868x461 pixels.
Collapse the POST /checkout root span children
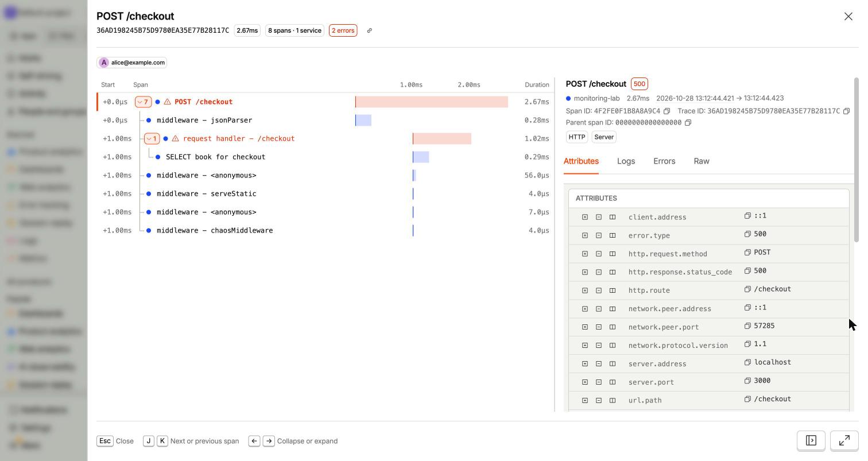point(143,102)
